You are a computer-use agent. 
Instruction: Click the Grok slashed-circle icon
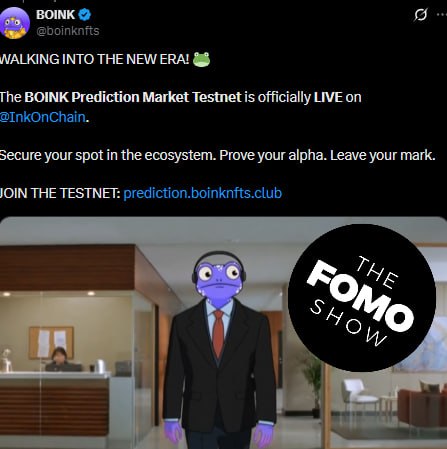click(x=421, y=15)
